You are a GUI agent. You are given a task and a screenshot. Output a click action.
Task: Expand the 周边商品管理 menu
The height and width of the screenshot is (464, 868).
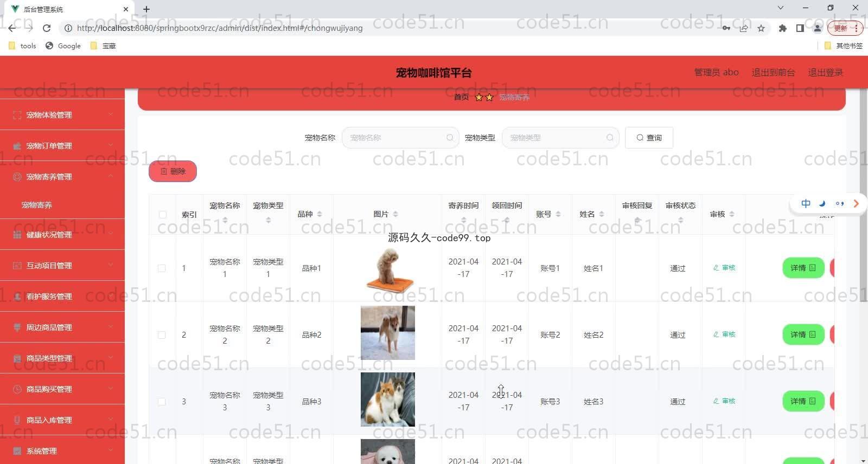(62, 327)
